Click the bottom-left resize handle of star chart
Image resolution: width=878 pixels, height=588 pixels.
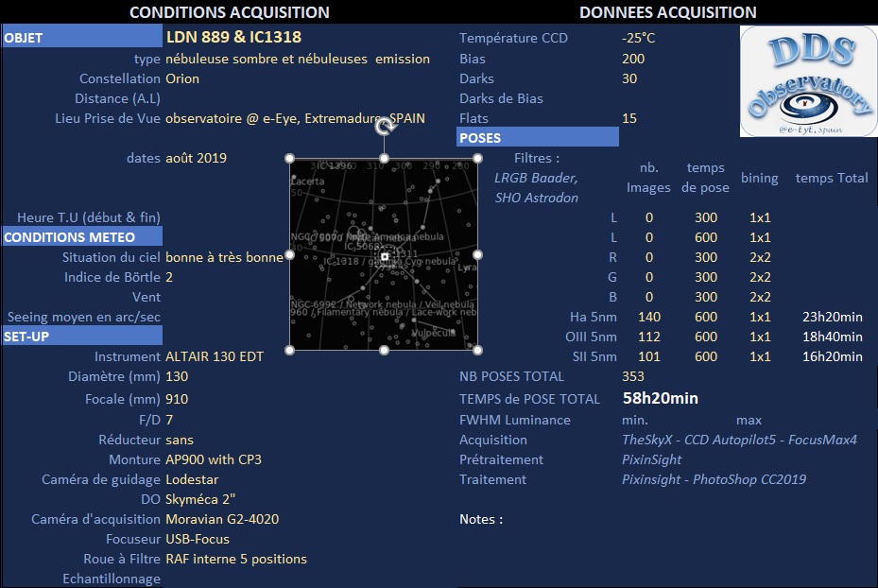pos(289,351)
